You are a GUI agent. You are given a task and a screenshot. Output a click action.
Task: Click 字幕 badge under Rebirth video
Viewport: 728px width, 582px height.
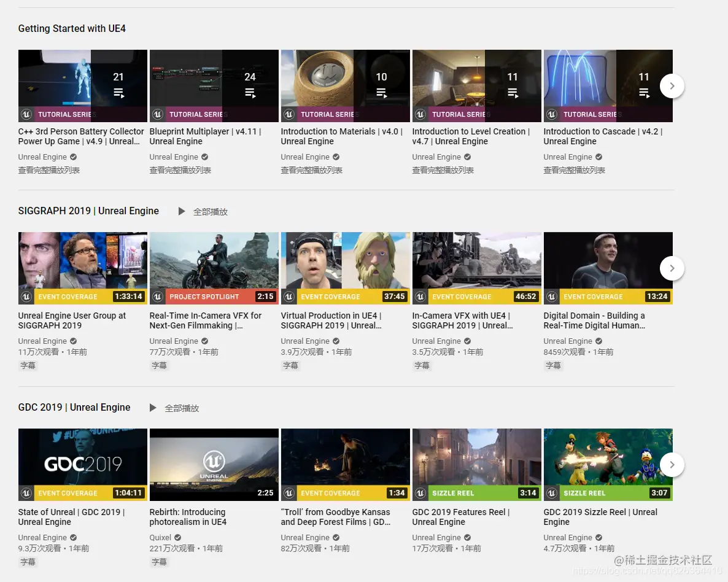point(159,562)
